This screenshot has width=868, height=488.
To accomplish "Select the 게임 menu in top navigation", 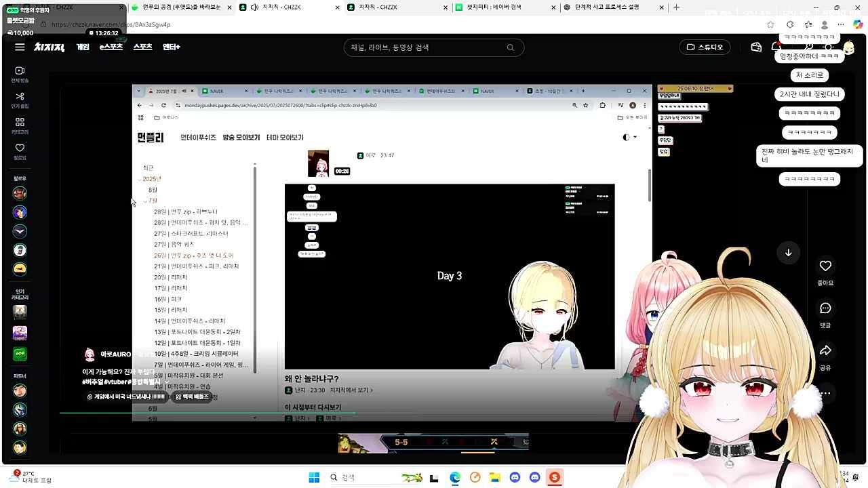I will point(83,47).
